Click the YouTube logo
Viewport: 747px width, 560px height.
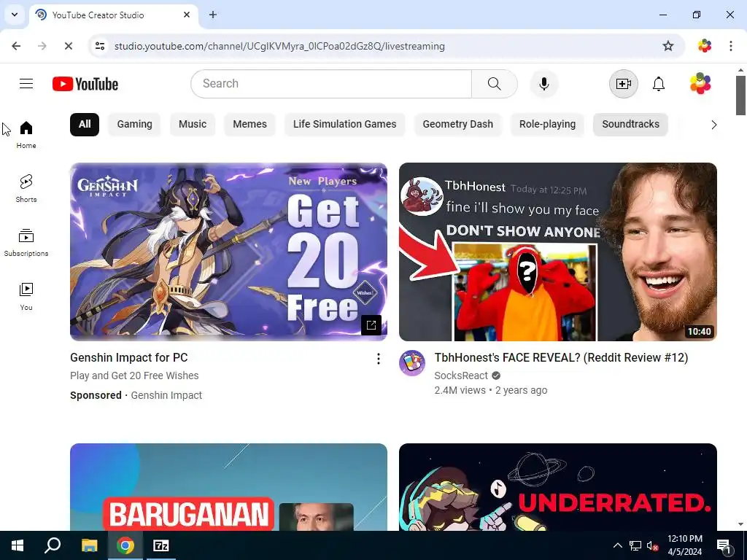(85, 84)
